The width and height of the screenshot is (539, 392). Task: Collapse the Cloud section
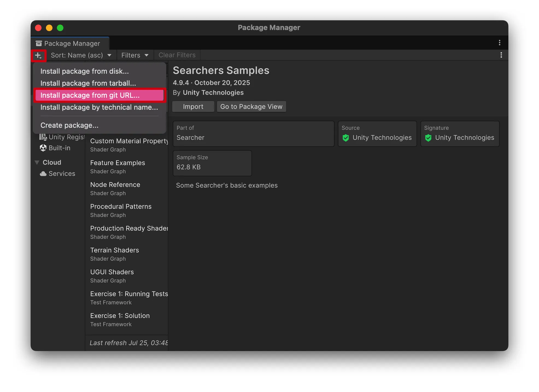(x=37, y=162)
